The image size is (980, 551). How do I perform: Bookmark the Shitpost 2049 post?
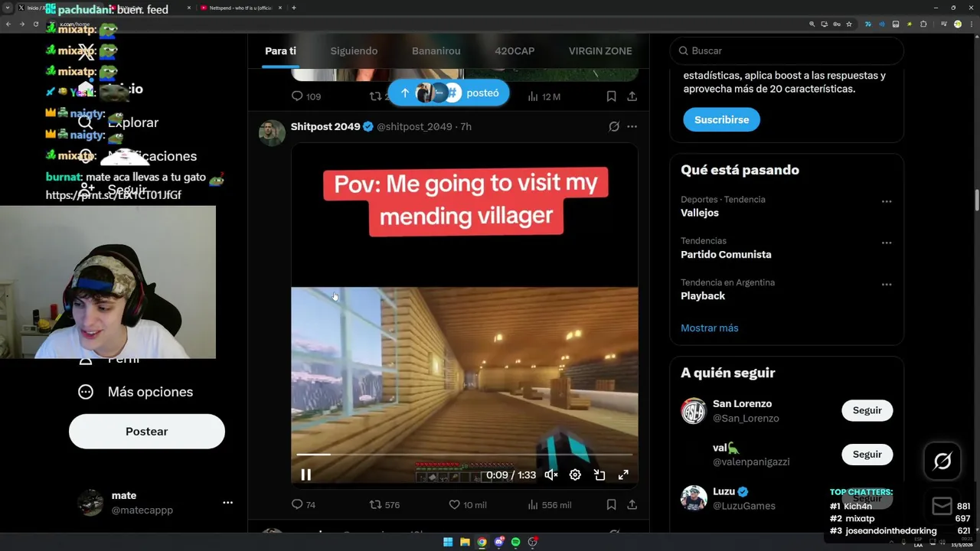click(611, 504)
